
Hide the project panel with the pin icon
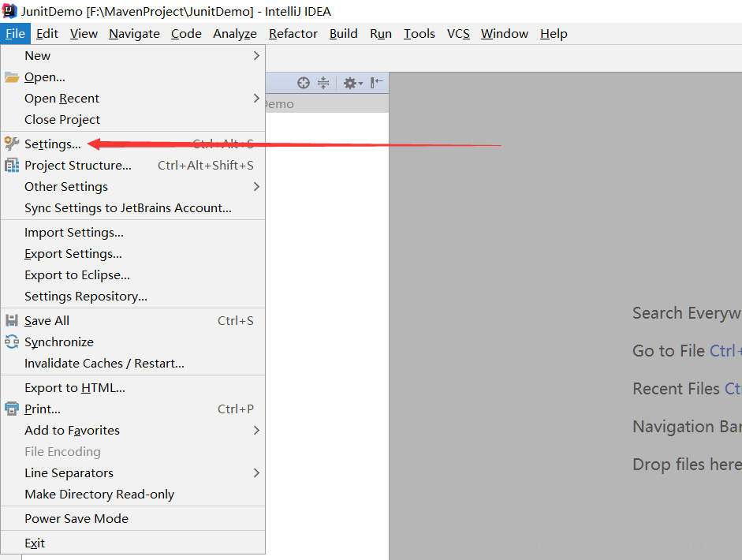(x=377, y=83)
